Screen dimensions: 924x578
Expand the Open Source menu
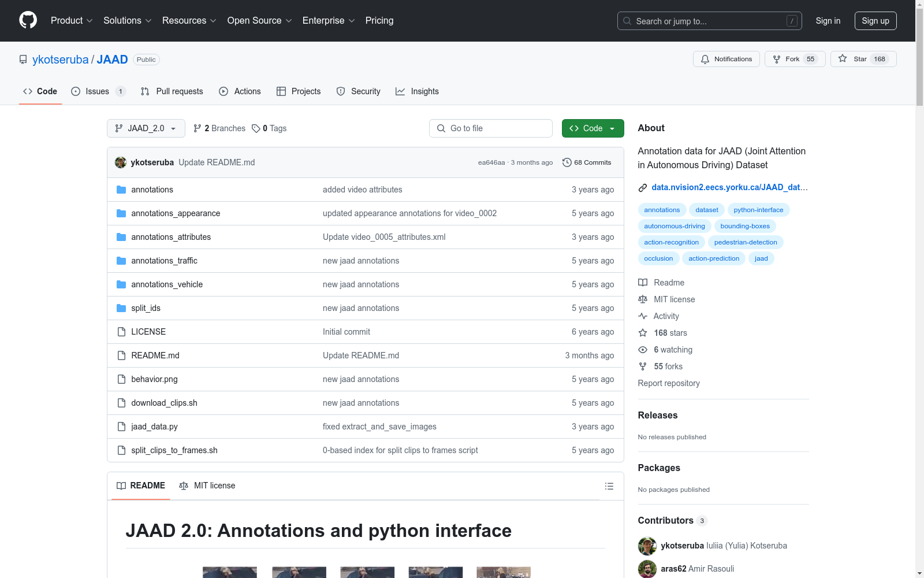tap(259, 21)
